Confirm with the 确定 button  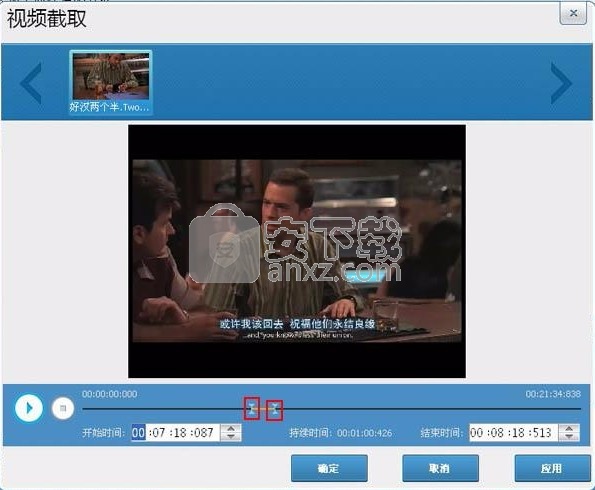(x=329, y=468)
